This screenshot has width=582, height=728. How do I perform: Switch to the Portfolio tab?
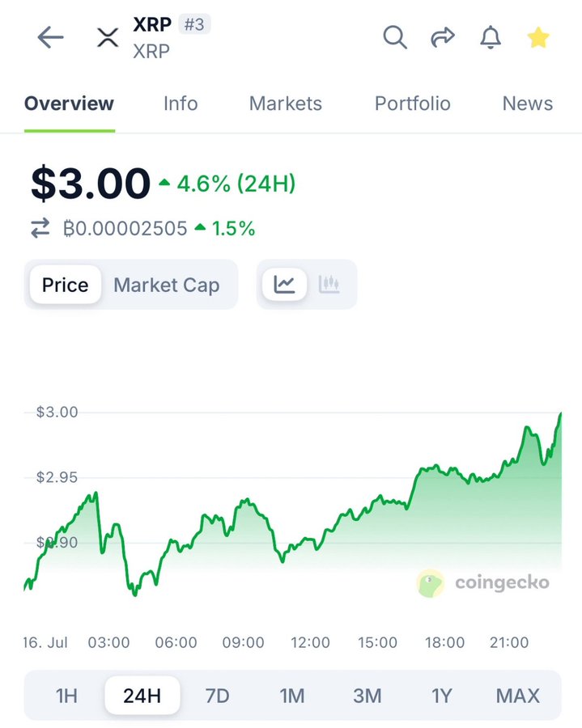coord(413,104)
